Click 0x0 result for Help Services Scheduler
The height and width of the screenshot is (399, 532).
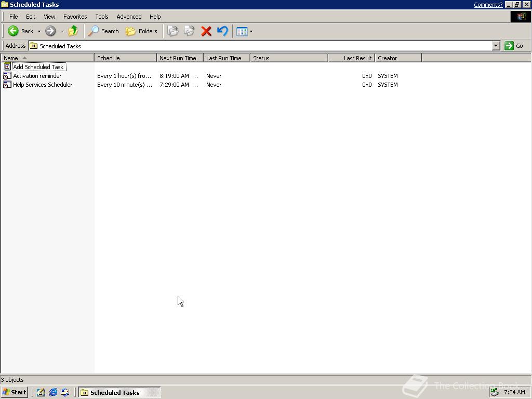[x=367, y=85]
